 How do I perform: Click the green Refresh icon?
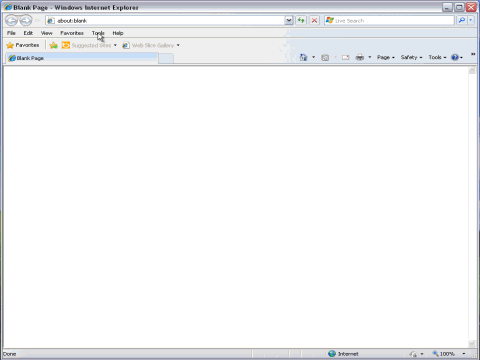301,21
